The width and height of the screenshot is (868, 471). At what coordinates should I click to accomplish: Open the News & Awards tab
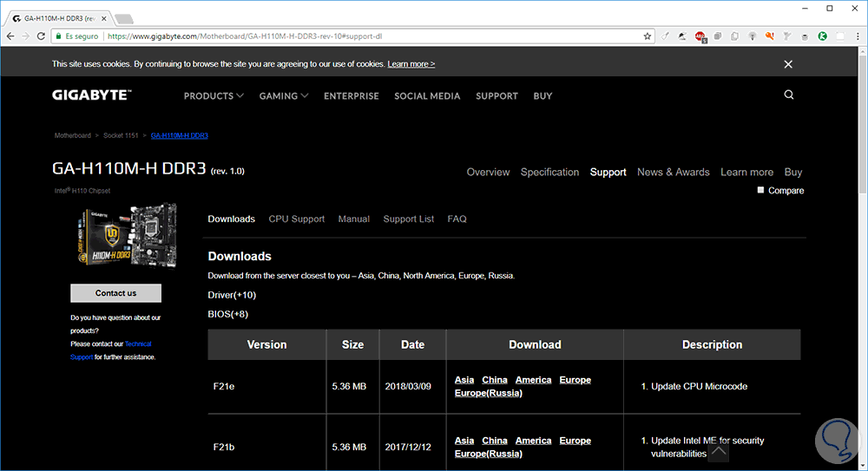[674, 172]
